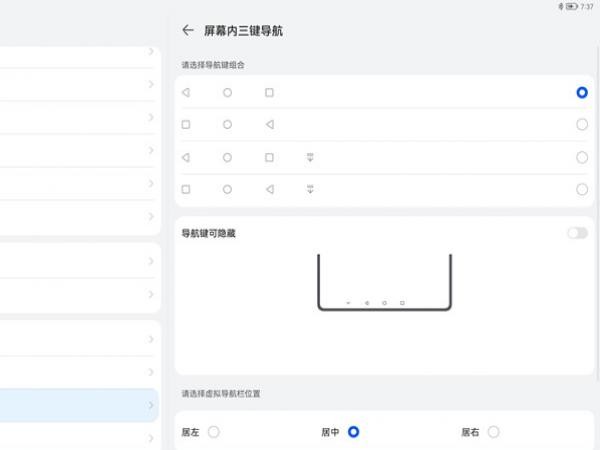Click the notification pull-down icon in third combination row

pyautogui.click(x=310, y=157)
